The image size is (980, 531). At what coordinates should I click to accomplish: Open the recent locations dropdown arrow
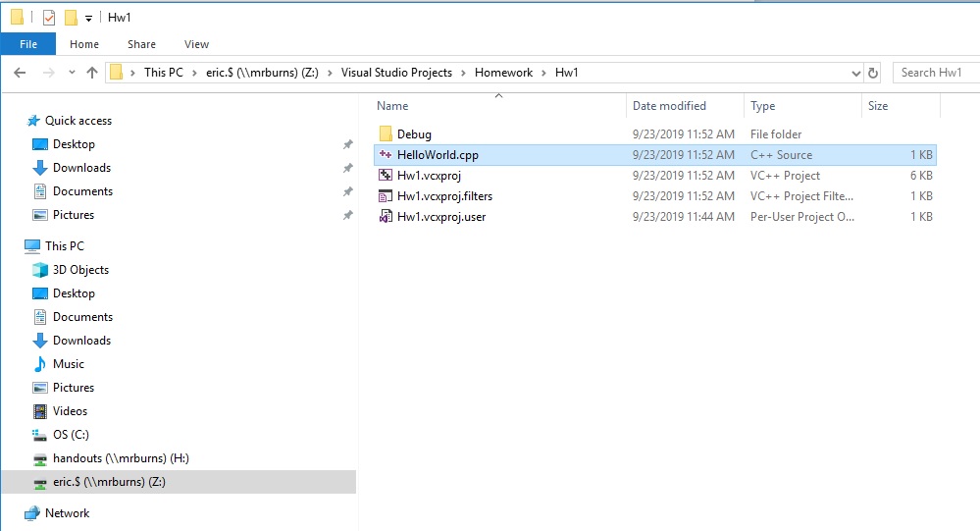pos(72,73)
